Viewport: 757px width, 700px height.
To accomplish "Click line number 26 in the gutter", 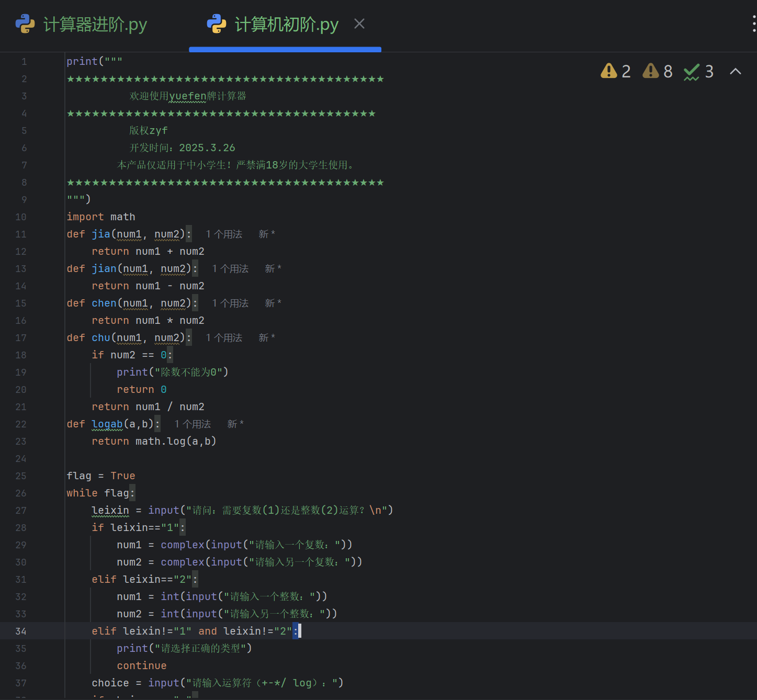I will point(21,493).
